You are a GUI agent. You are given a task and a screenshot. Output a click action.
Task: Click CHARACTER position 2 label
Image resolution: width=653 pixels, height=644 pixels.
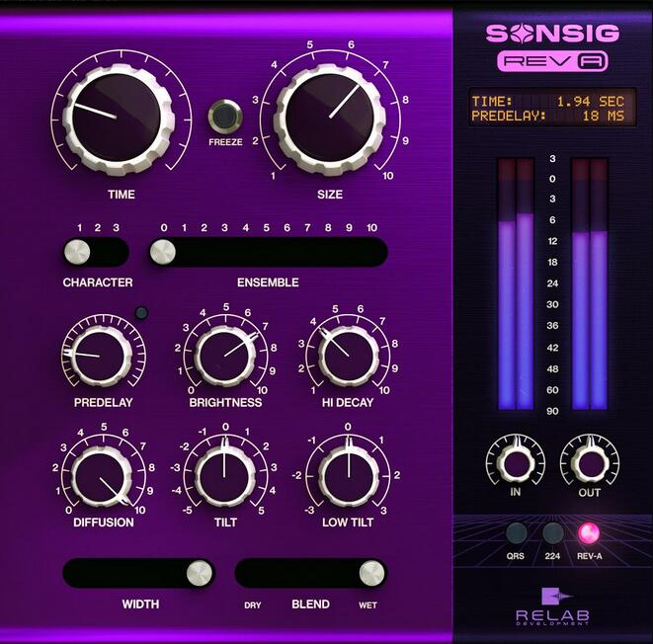point(98,228)
